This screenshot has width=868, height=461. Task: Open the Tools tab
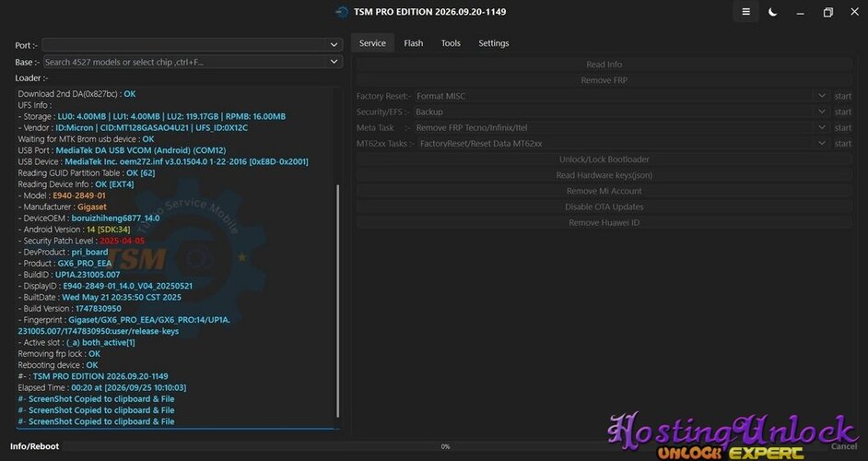click(451, 43)
